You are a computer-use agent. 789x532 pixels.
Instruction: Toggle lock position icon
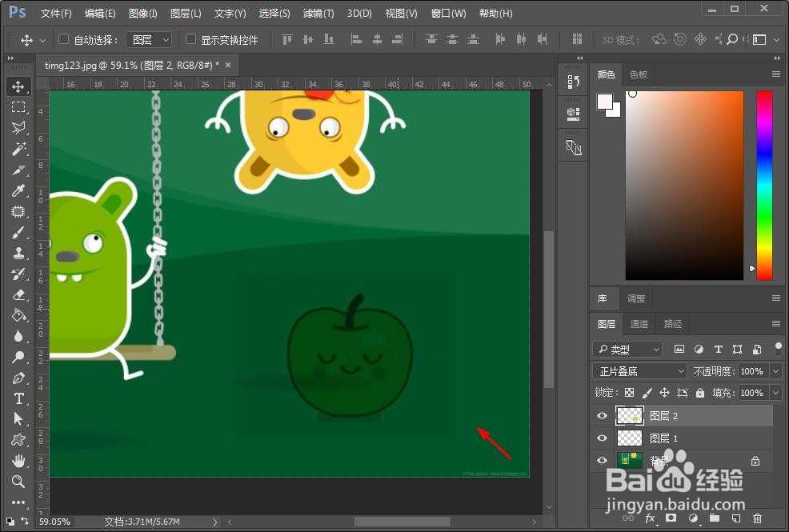point(665,393)
